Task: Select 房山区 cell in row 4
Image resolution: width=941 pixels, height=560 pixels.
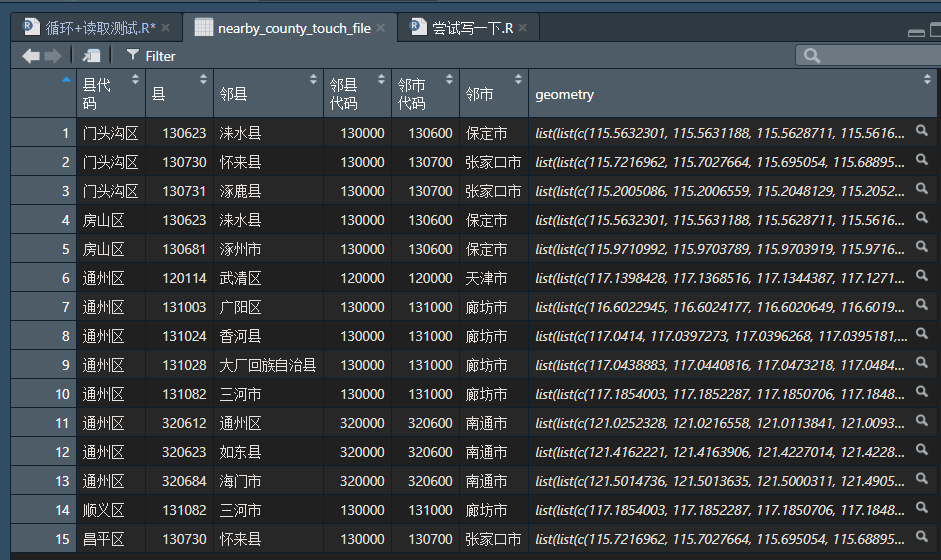Action: click(111, 220)
